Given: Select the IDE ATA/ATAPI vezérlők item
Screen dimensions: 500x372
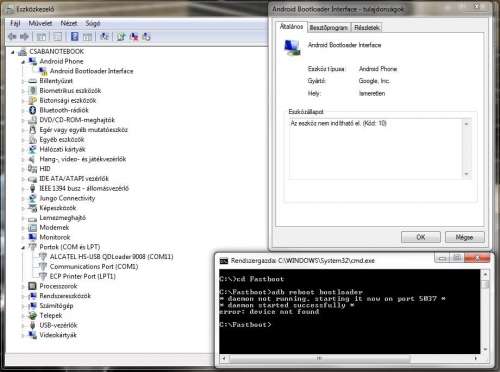Looking at the screenshot, I should click(x=74, y=179).
